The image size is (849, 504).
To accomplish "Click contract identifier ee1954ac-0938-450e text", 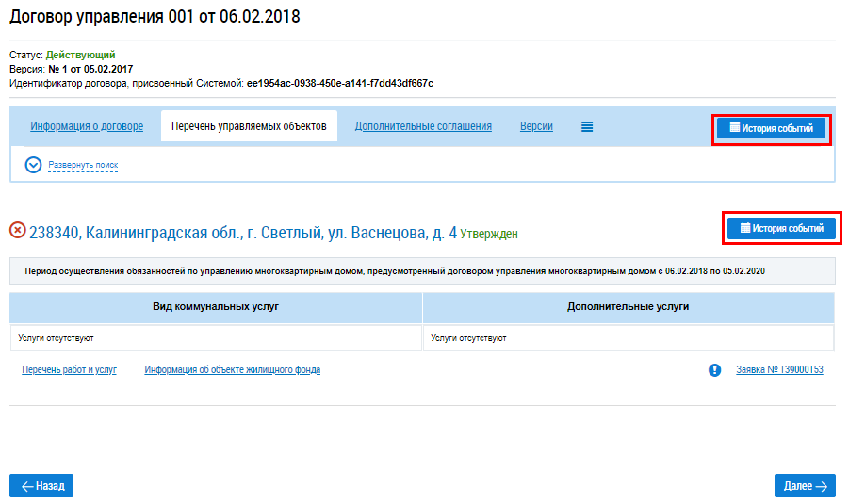I will (340, 83).
